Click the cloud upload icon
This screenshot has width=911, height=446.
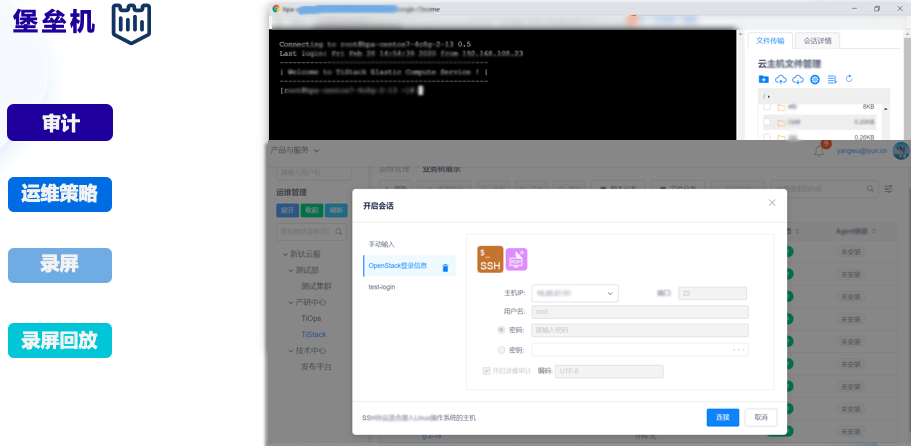click(781, 79)
